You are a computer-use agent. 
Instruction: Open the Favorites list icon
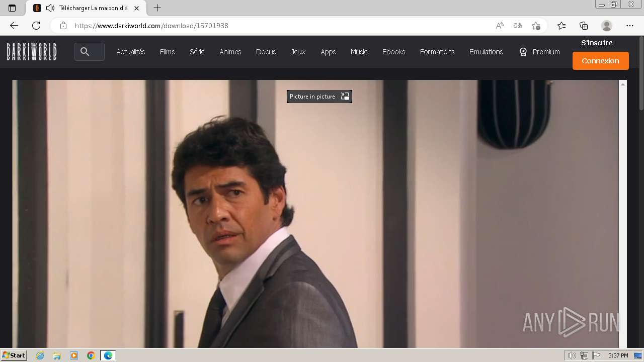561,26
